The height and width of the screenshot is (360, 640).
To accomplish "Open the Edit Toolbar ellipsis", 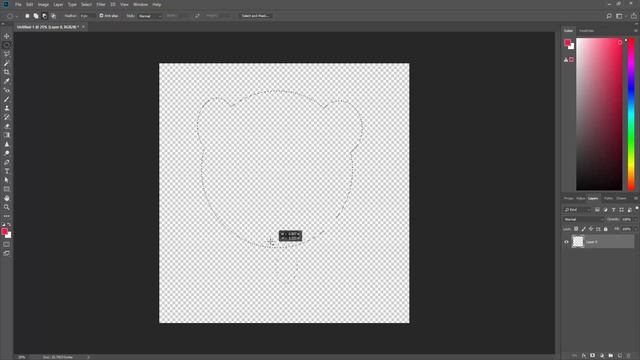I will [x=7, y=216].
